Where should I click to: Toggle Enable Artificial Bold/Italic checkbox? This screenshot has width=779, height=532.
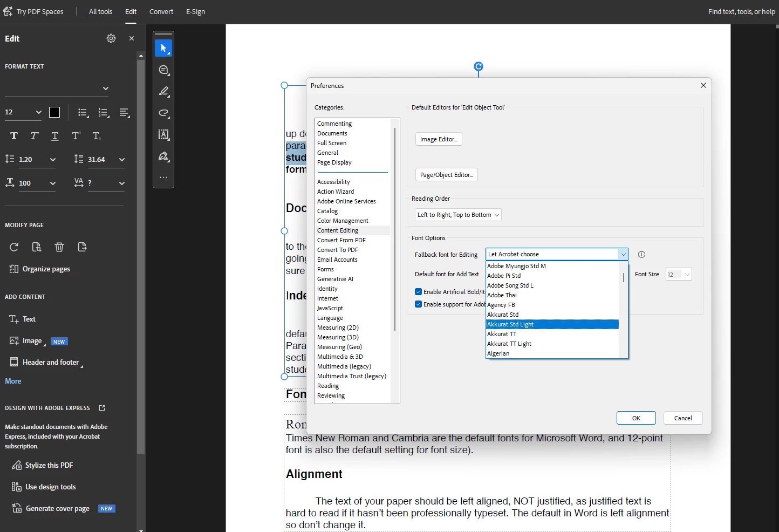click(x=418, y=292)
